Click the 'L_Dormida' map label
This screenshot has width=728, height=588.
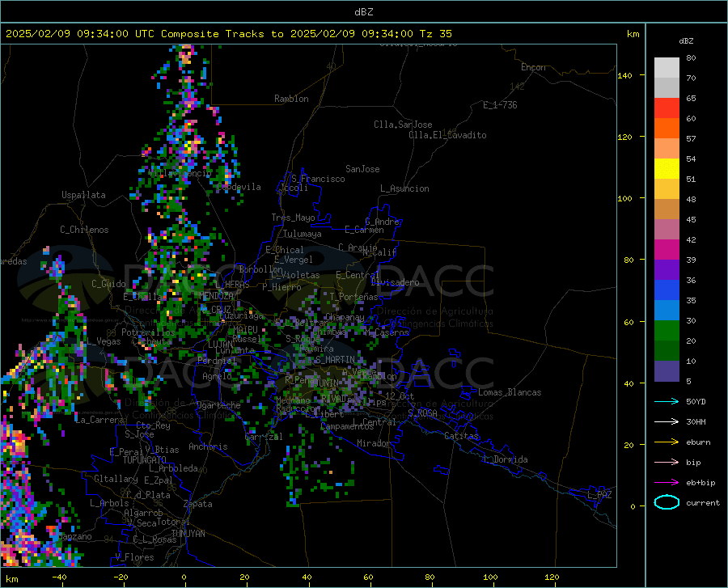(x=505, y=459)
